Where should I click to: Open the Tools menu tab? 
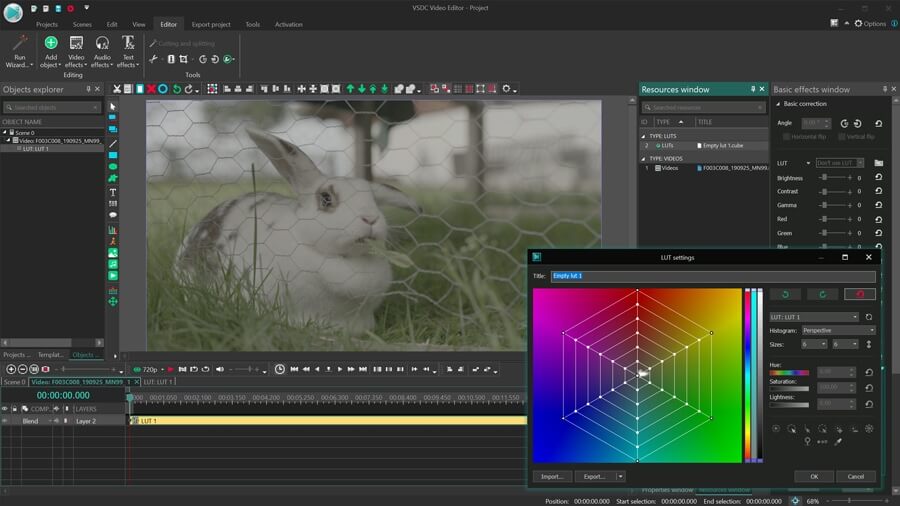coord(253,25)
